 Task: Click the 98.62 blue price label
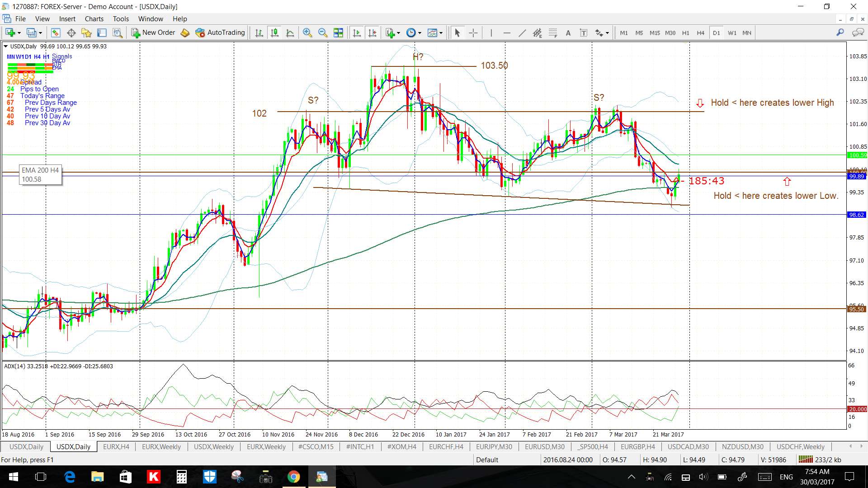pos(856,215)
